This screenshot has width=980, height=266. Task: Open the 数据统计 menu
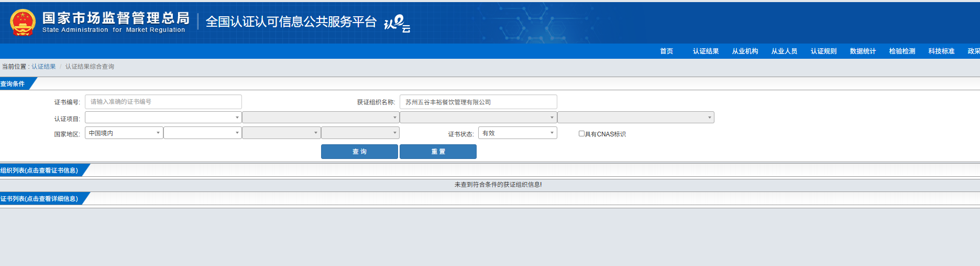pos(863,51)
